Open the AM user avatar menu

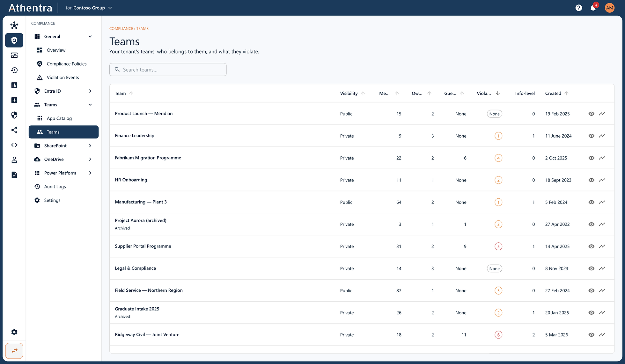[x=610, y=8]
